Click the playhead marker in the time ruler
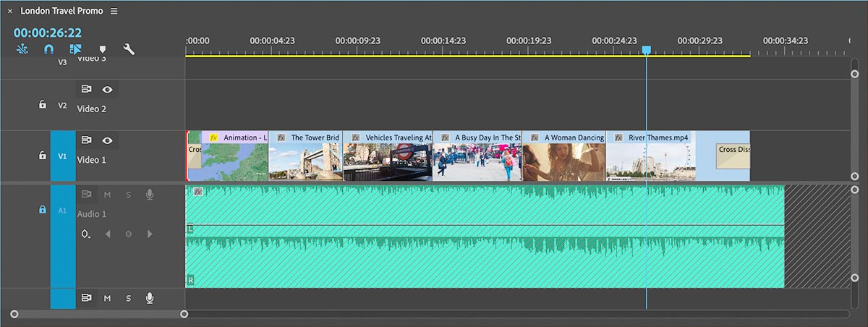 click(647, 50)
